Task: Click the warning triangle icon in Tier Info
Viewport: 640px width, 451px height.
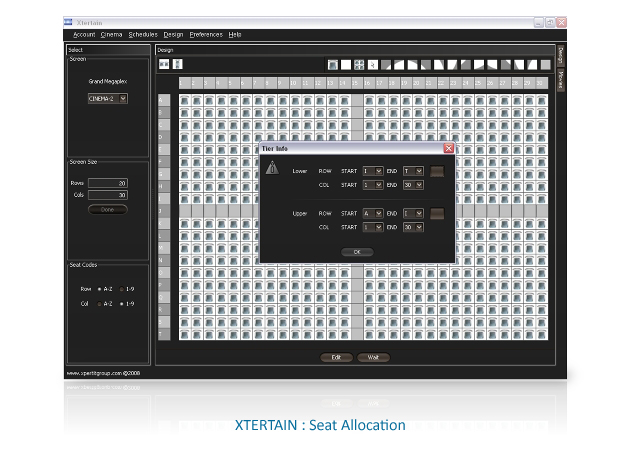Action: [272, 168]
